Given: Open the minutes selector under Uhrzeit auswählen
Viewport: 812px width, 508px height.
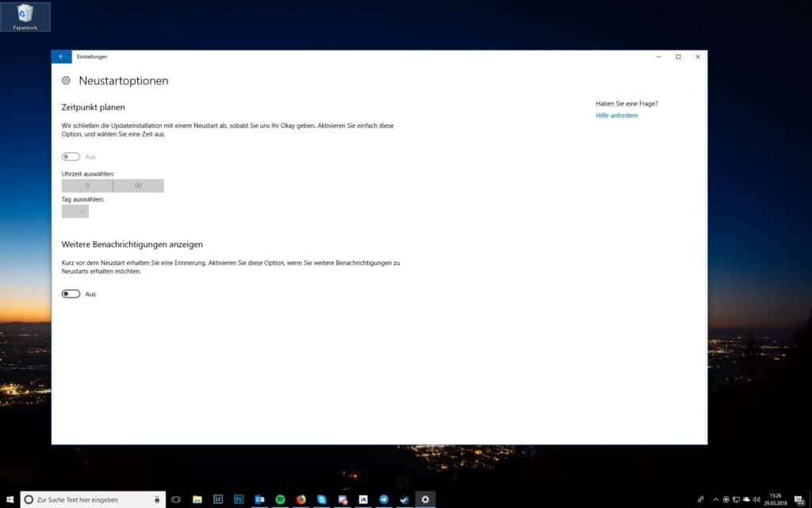Looking at the screenshot, I should pos(138,185).
